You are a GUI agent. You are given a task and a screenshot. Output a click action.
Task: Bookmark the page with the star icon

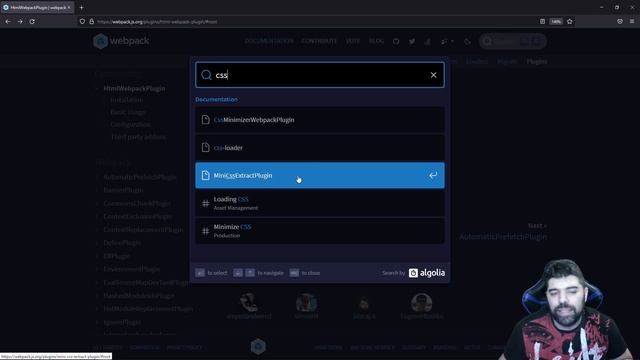[x=570, y=21]
